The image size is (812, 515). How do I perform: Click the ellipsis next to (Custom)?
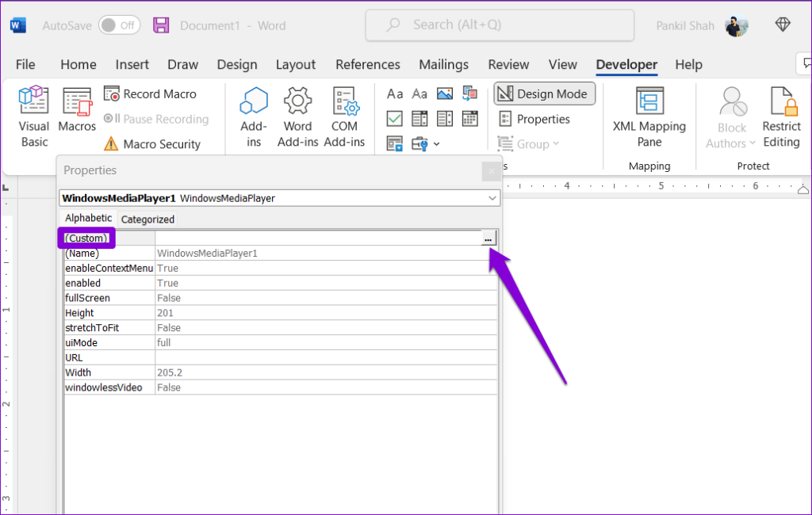[x=488, y=238]
